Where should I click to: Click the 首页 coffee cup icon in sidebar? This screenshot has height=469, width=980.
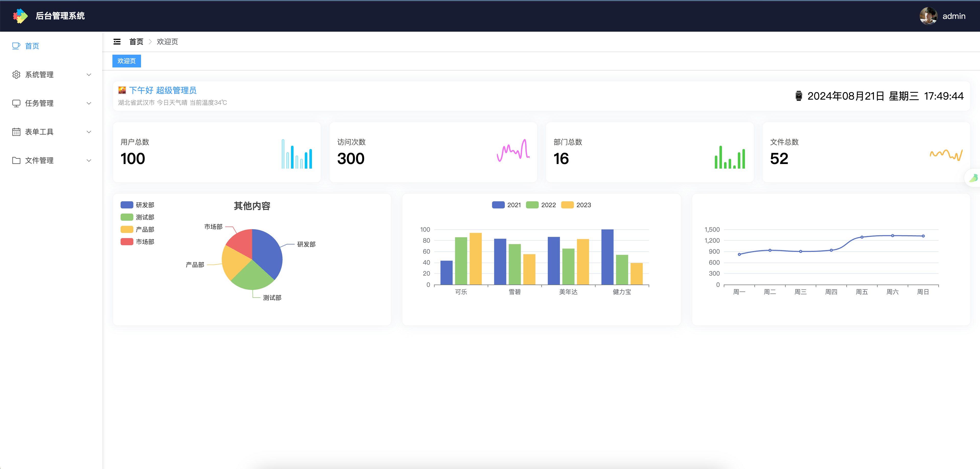click(x=16, y=46)
